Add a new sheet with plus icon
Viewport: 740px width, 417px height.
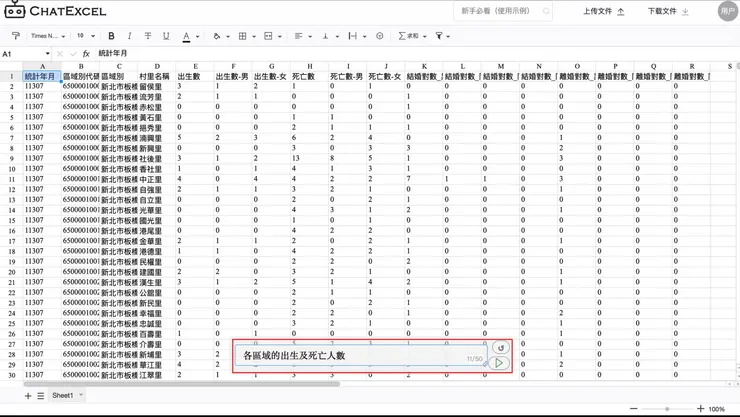(28, 396)
